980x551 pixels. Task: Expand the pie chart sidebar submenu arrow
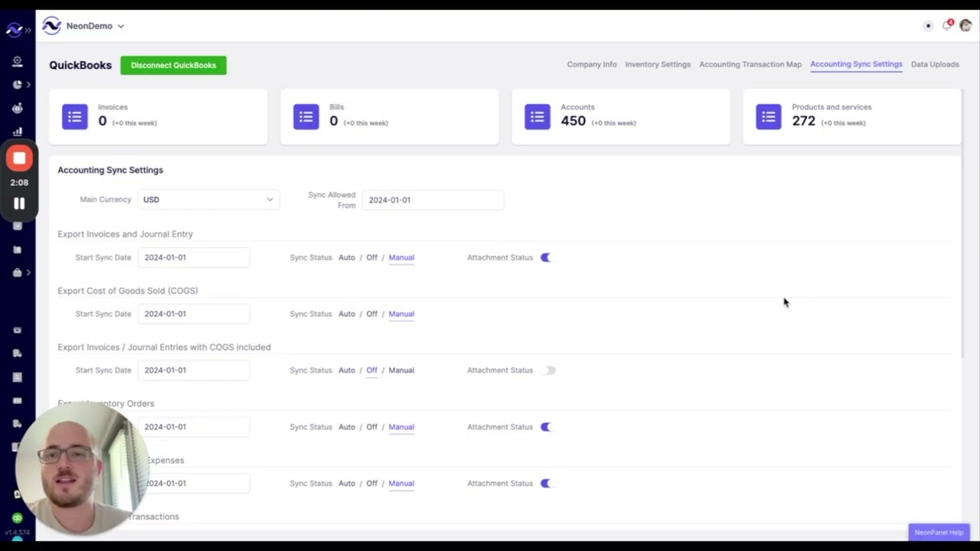28,84
